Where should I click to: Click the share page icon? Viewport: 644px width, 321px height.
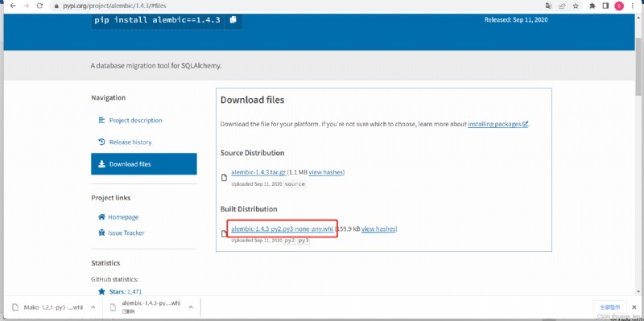[x=562, y=6]
